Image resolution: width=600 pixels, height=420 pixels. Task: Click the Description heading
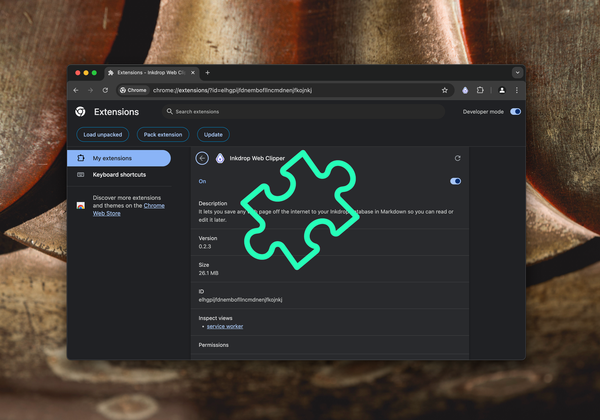(x=213, y=203)
